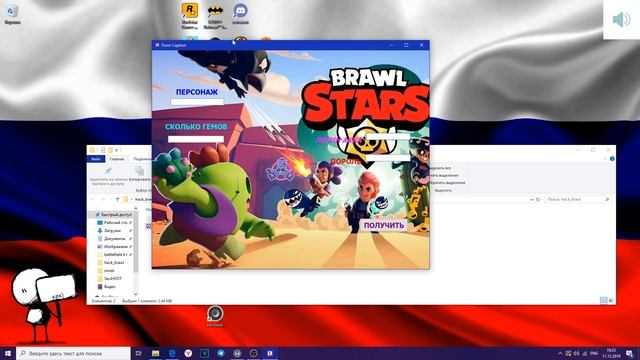Screen dimensions: 640x360
Task: Open the taskbar app with V icon
Action: [204, 353]
